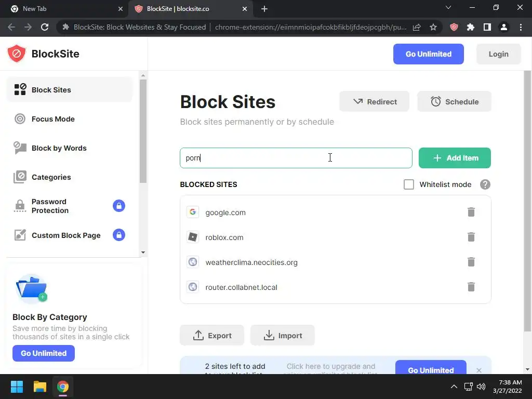Screen dimensions: 532x399
Task: Open File Explorer from taskbar
Action: pos(39,387)
